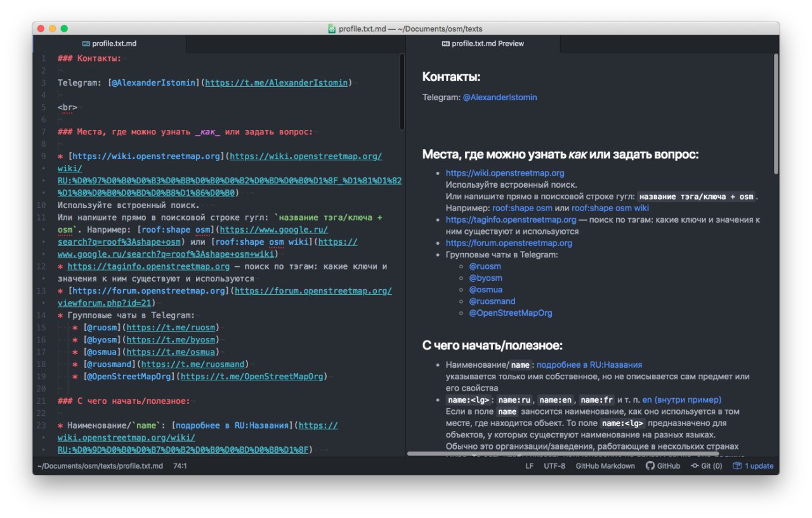Click the file path in the status bar
Viewport: 812px width, 518px height.
pyautogui.click(x=100, y=466)
